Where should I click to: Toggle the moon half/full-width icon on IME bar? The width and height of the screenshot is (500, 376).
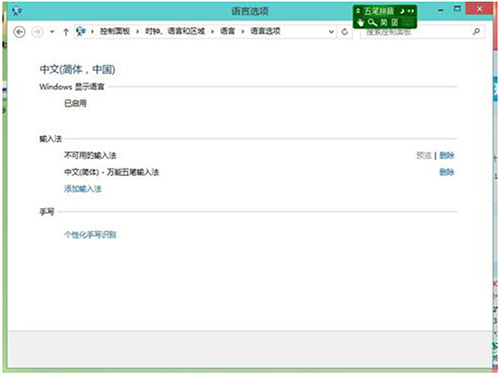[402, 11]
